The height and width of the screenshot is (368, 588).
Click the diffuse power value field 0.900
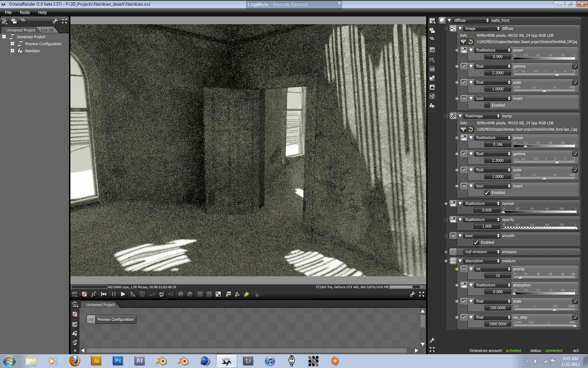click(498, 57)
